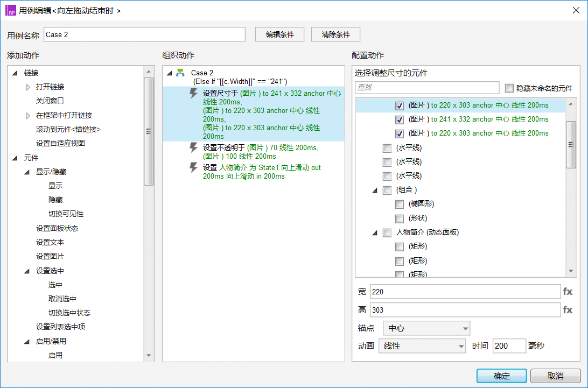Uncheck first (图片) to 220 x 303 checkbox
Screen dimensions: 588x388
click(x=400, y=105)
